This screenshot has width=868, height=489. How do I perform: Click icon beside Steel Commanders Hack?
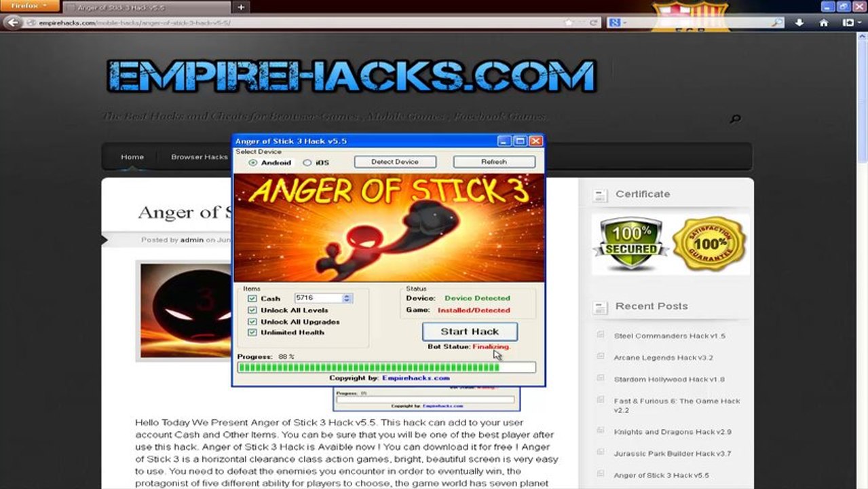tap(600, 335)
